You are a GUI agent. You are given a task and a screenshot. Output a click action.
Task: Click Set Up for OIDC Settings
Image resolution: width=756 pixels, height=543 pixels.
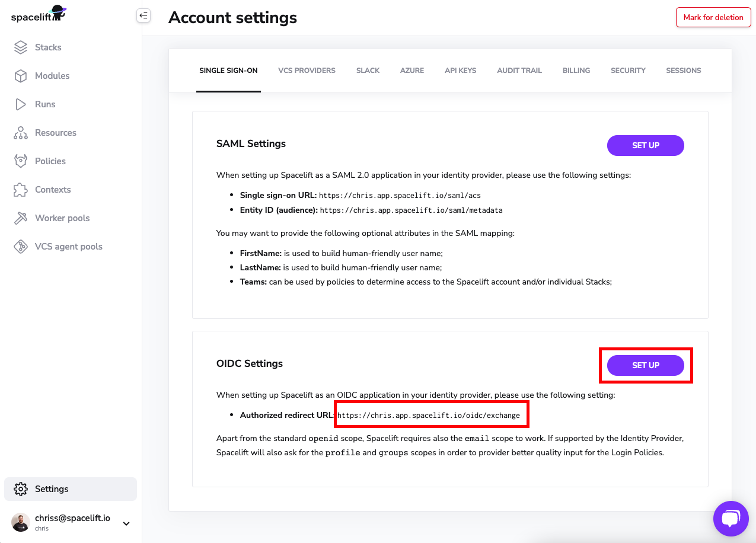645,366
